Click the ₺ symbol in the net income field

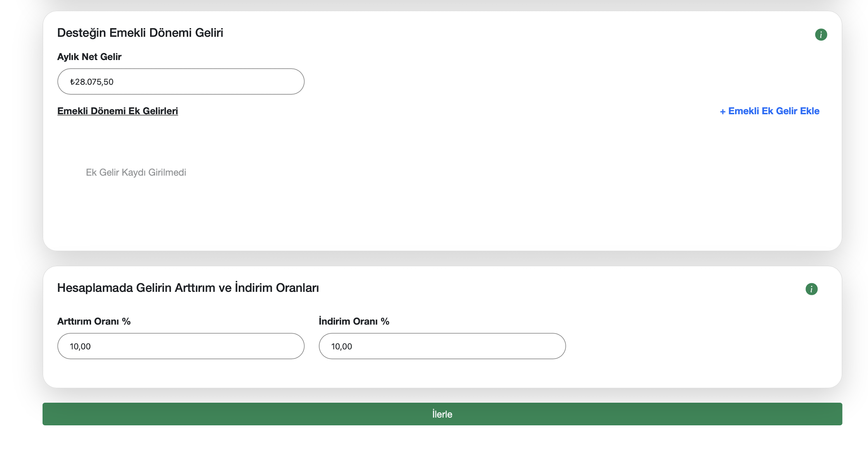tap(72, 82)
